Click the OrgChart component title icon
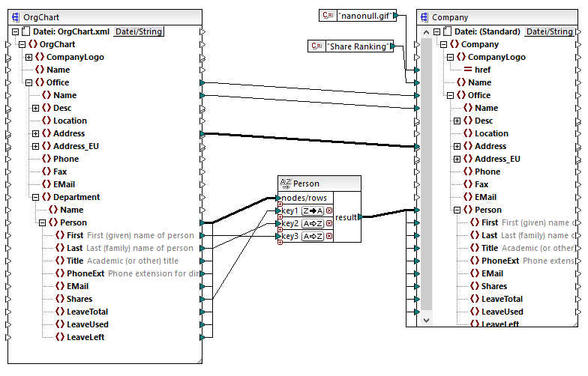The image size is (588, 376). [x=16, y=17]
